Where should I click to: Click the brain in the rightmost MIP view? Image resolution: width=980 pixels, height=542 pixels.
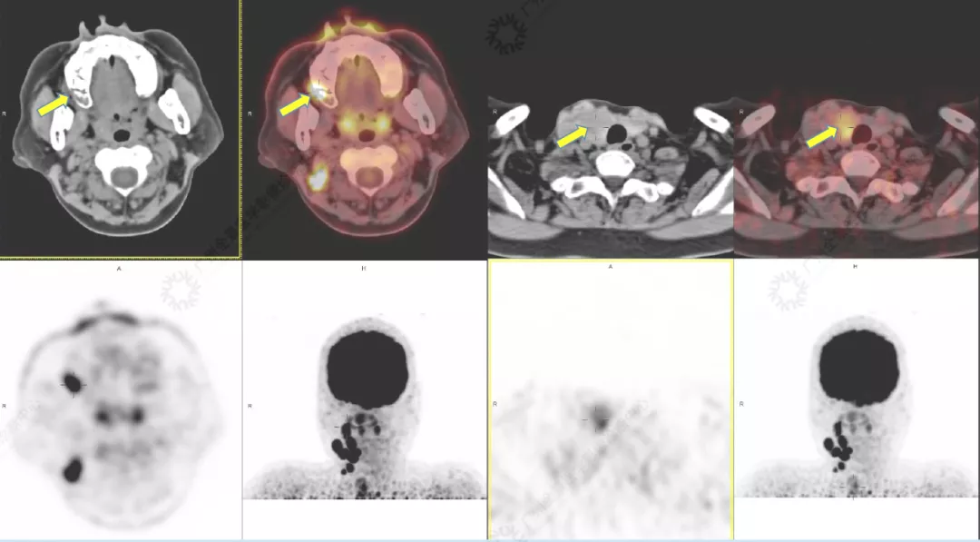coord(857,367)
